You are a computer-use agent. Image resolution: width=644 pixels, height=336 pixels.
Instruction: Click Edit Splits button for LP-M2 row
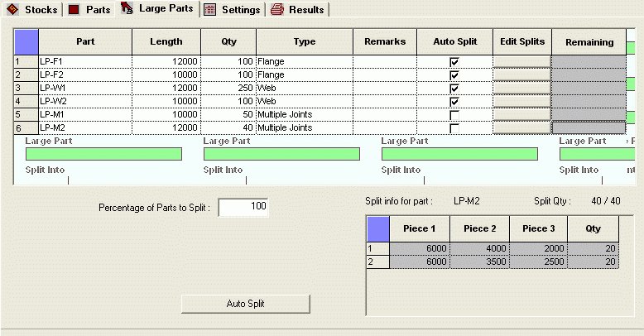(x=521, y=128)
